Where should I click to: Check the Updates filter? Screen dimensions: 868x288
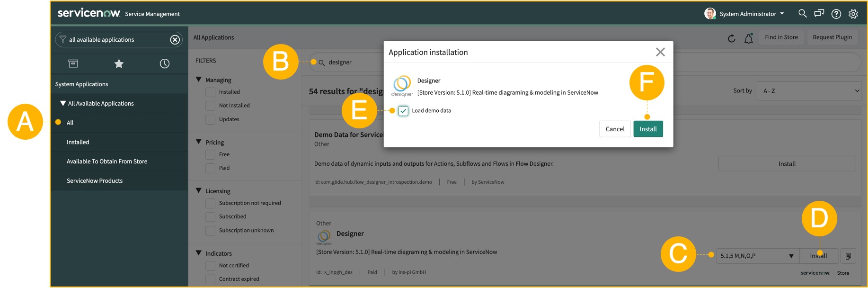click(210, 119)
